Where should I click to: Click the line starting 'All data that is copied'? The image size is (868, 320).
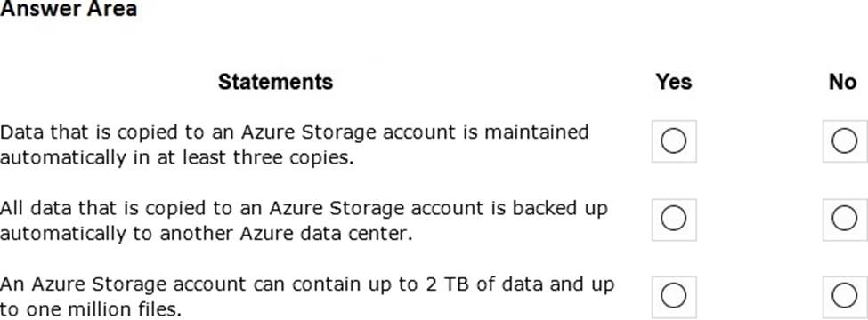(x=304, y=209)
